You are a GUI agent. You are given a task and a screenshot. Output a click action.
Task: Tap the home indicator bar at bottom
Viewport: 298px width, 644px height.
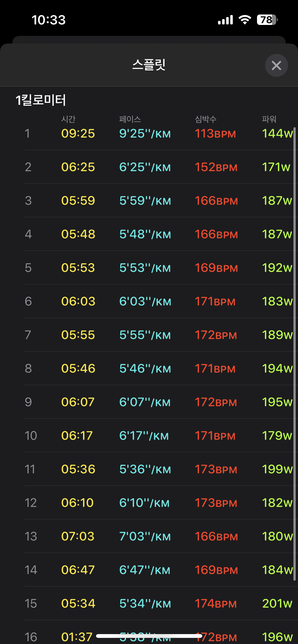click(149, 636)
